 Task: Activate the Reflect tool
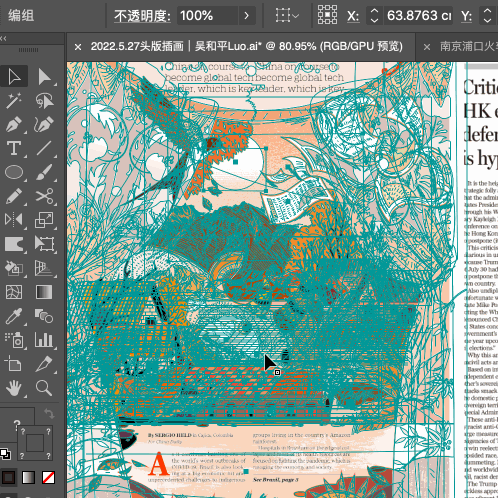pos(14,220)
